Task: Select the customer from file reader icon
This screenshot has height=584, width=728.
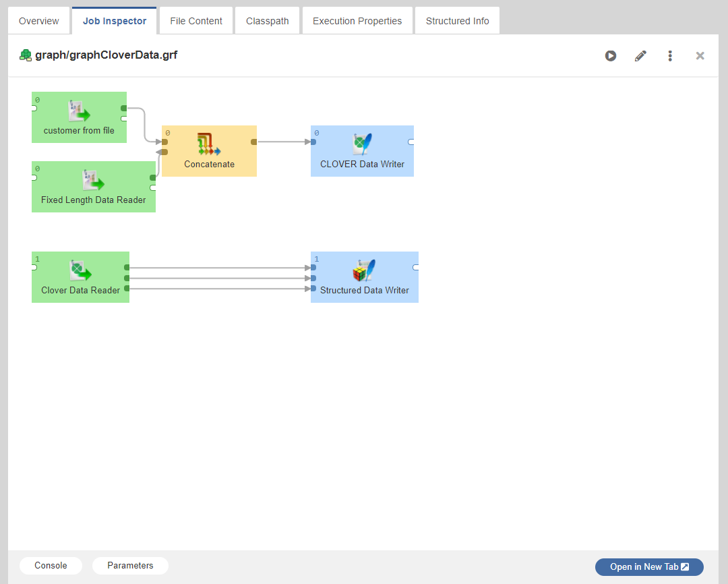Action: coord(80,111)
